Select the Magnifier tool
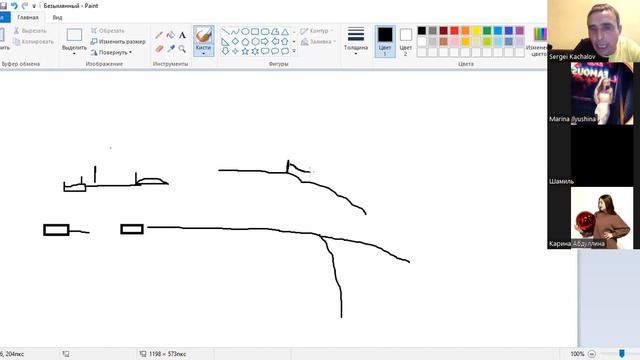 (x=182, y=49)
